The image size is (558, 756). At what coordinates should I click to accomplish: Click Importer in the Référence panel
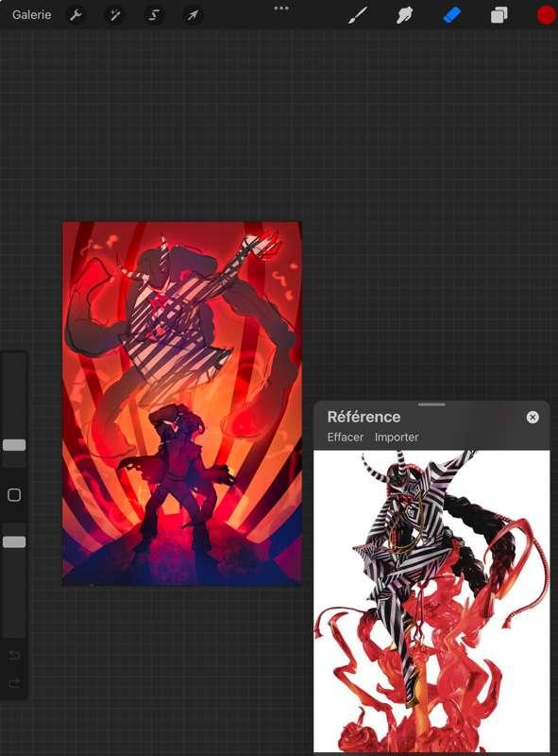point(397,437)
